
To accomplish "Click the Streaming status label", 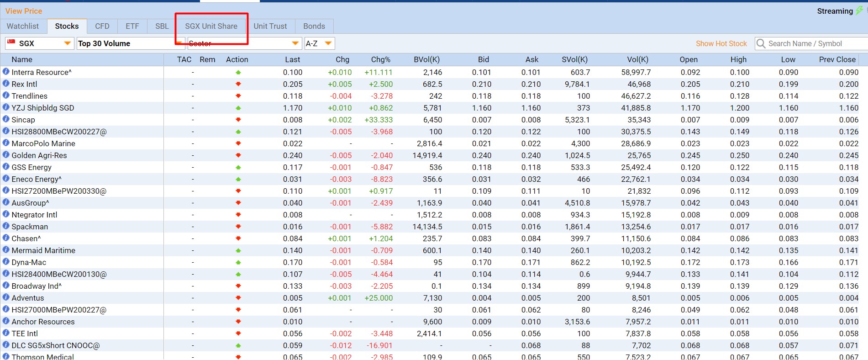I will (835, 11).
